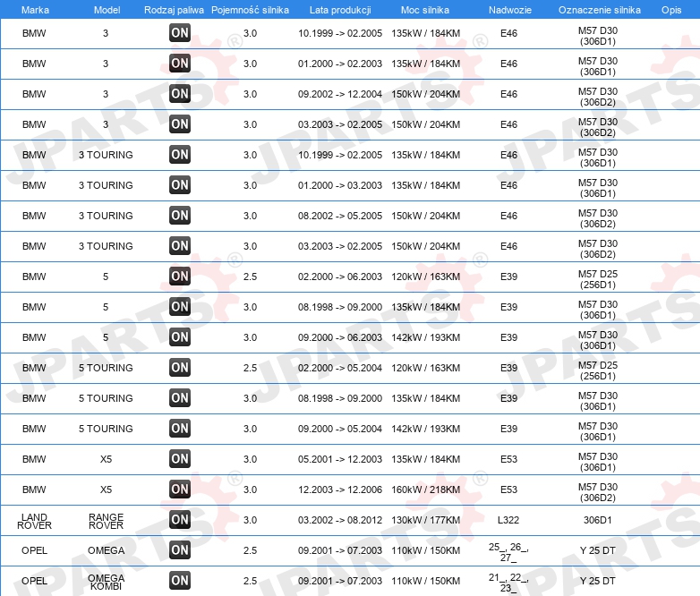Click the L322 body cell
The height and width of the screenshot is (596, 700).
point(508,520)
